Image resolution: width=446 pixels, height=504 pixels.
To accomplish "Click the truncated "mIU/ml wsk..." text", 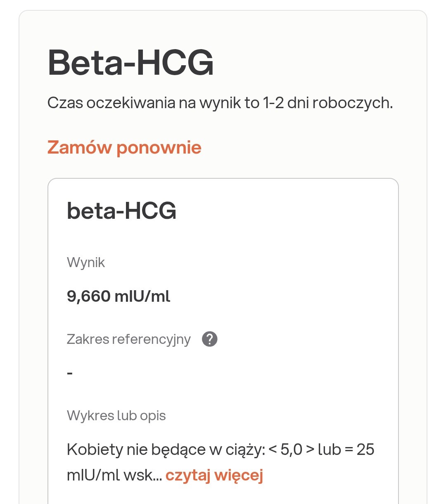I will click(114, 476).
